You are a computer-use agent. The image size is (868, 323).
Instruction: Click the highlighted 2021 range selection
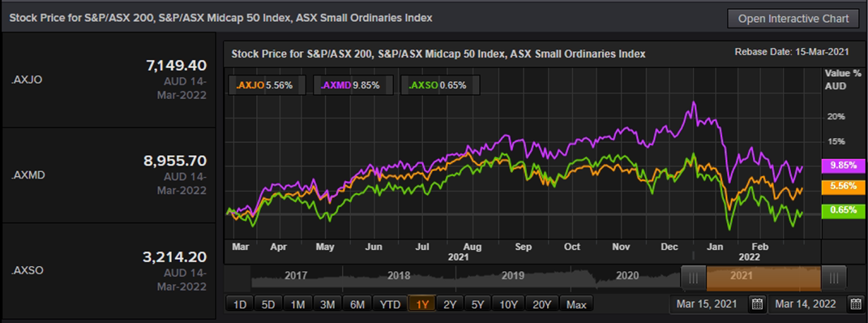tap(764, 278)
